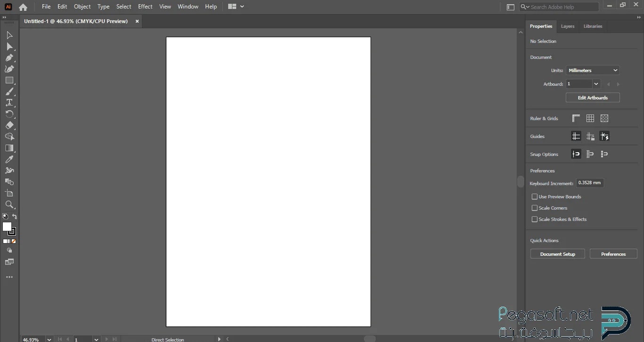Image resolution: width=644 pixels, height=342 pixels.
Task: Enable Use Preview Bounds checkbox
Action: pyautogui.click(x=535, y=196)
